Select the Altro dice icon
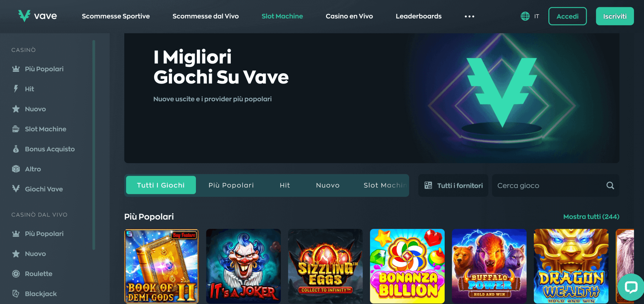The width and height of the screenshot is (644, 304). coord(16,169)
